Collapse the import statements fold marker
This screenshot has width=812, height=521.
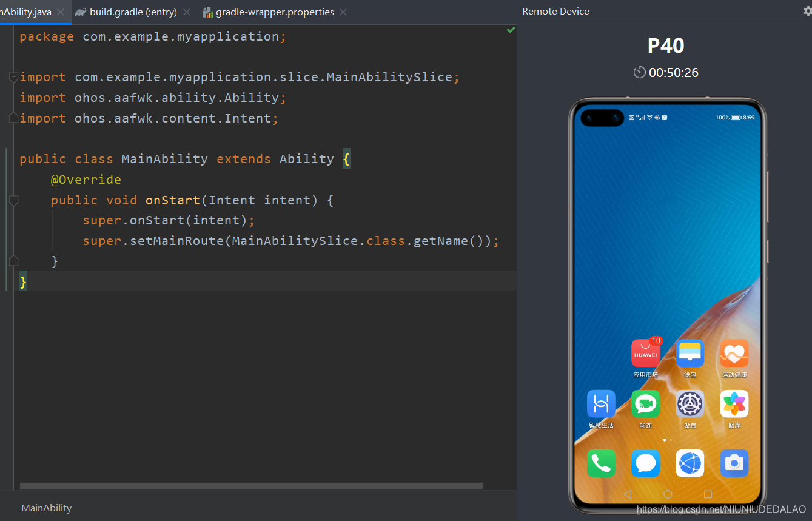click(x=13, y=78)
